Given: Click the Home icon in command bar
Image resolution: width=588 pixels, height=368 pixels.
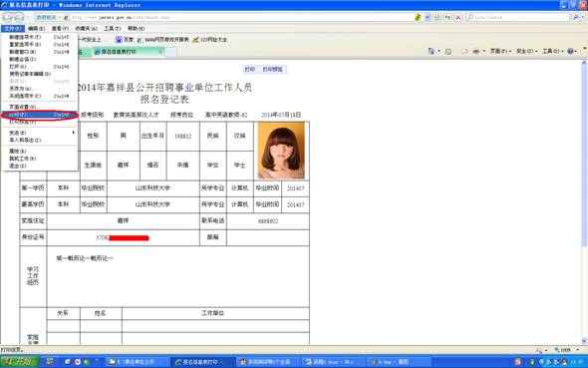Looking at the screenshot, I should coord(432,51).
